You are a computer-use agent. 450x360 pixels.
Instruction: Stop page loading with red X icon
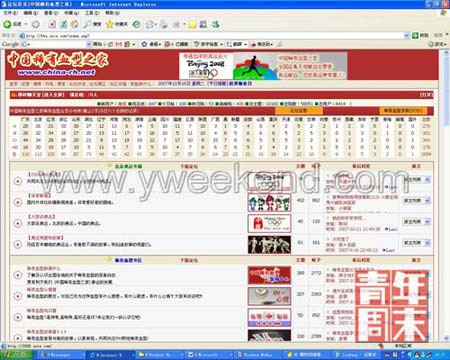point(52,24)
